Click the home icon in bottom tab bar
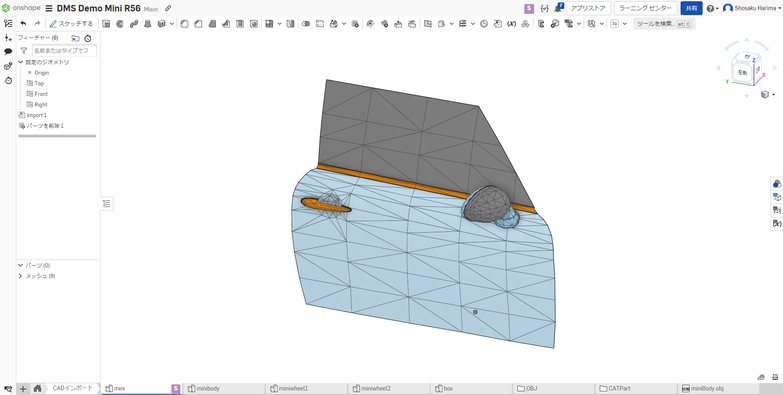This screenshot has height=395, width=783. [x=37, y=389]
